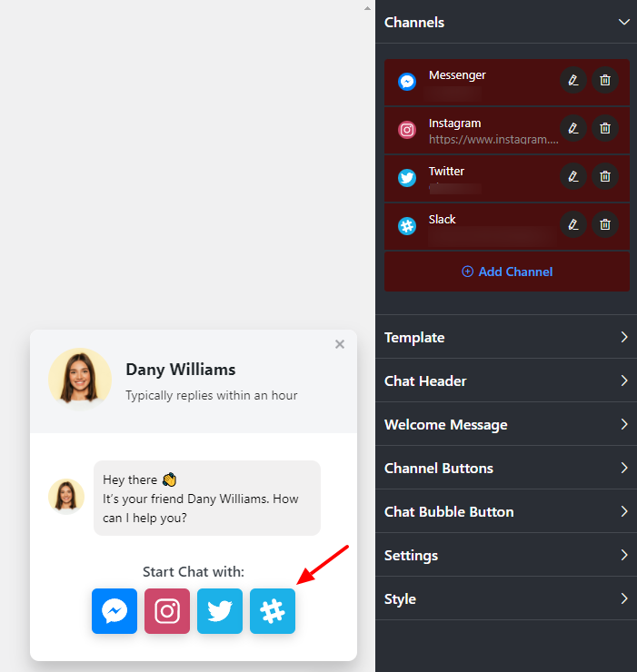Image resolution: width=637 pixels, height=672 pixels.
Task: Click the 'Twitter' channel name
Action: point(446,171)
